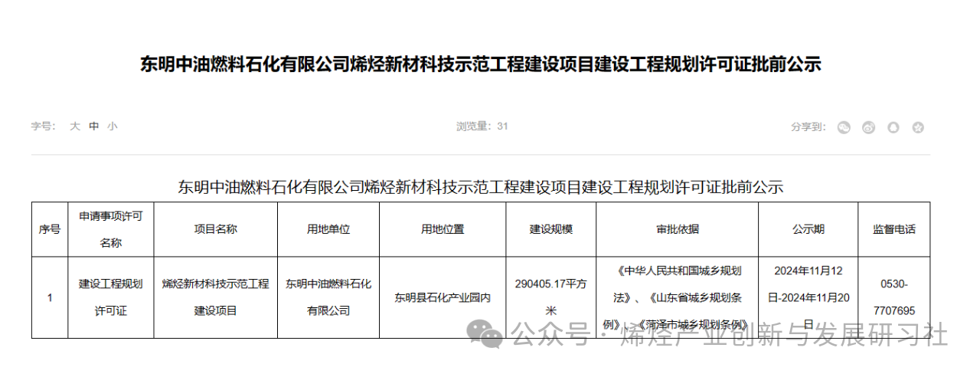Select the 监督电话 column header

point(894,229)
